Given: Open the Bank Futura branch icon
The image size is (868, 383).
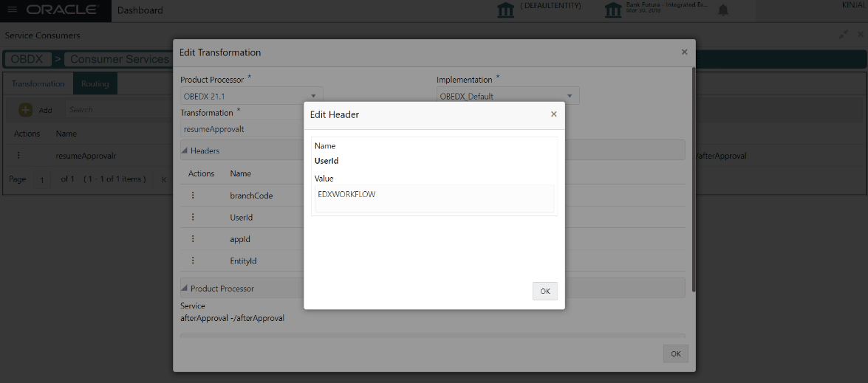Looking at the screenshot, I should point(612,10).
